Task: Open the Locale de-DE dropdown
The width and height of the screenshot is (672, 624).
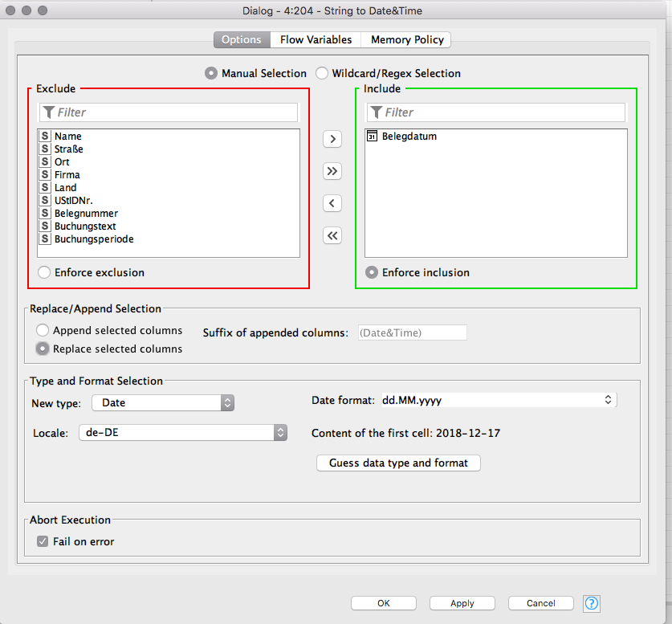Action: pyautogui.click(x=183, y=432)
